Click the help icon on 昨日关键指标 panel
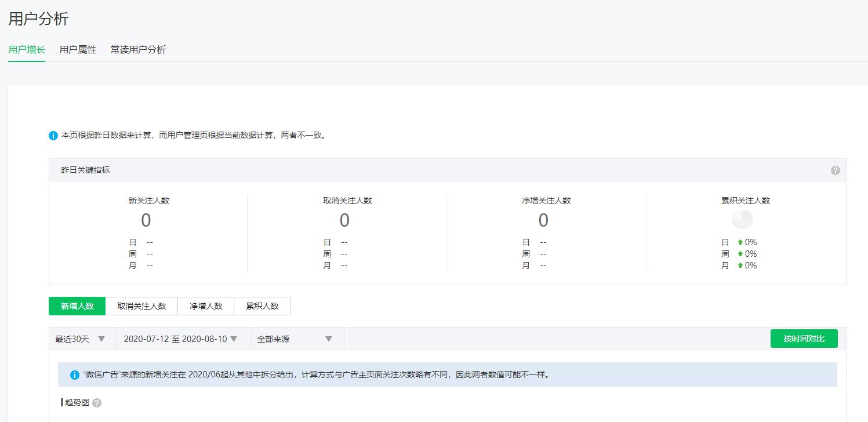 (x=835, y=170)
